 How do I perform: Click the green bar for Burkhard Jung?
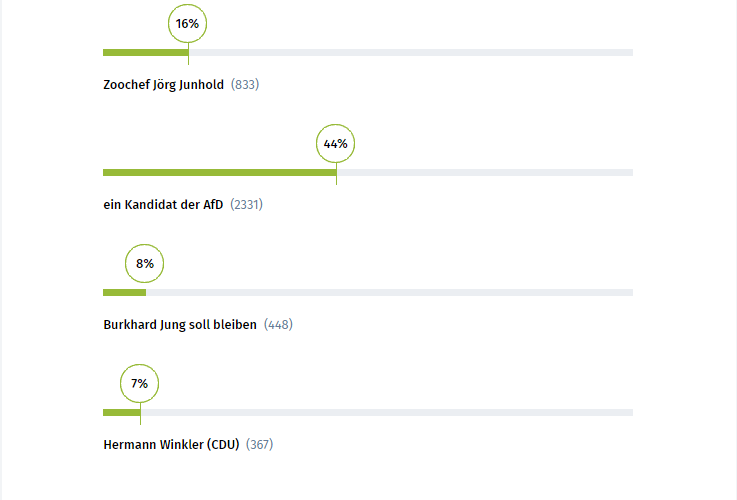coord(124,292)
